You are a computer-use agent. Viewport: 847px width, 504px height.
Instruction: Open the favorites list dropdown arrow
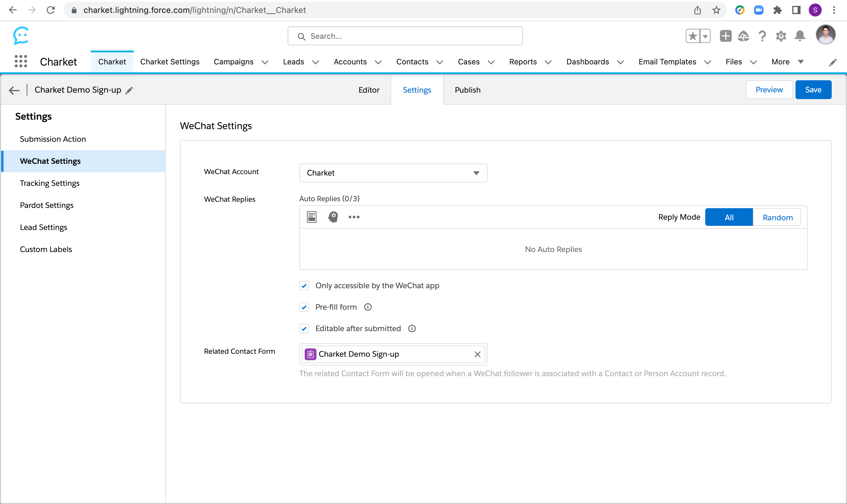705,36
